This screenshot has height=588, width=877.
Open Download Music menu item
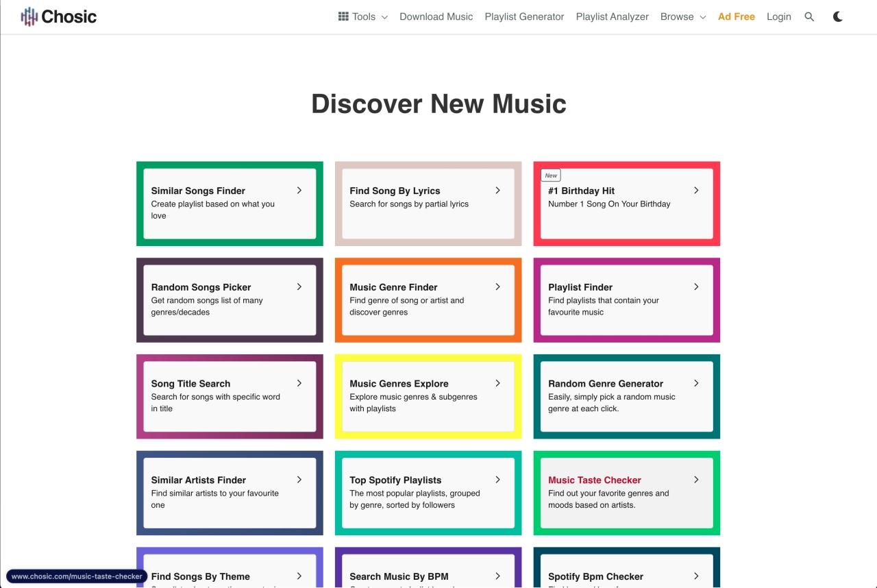coord(436,16)
